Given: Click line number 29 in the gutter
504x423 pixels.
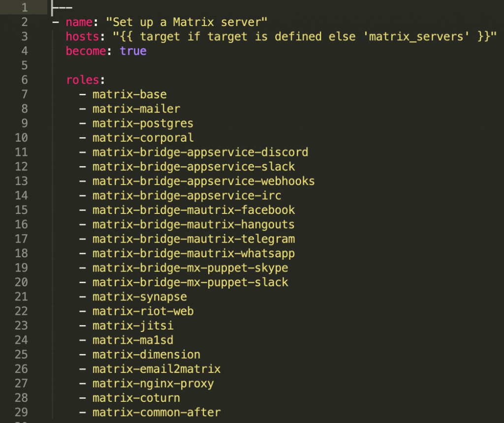Looking at the screenshot, I should 21,412.
